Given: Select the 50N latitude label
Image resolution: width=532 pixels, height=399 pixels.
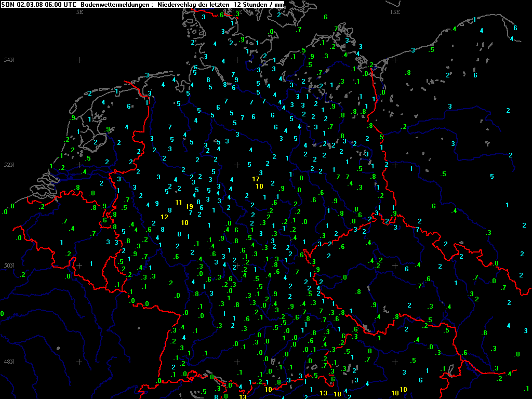Looking at the screenshot, I should click(9, 265).
